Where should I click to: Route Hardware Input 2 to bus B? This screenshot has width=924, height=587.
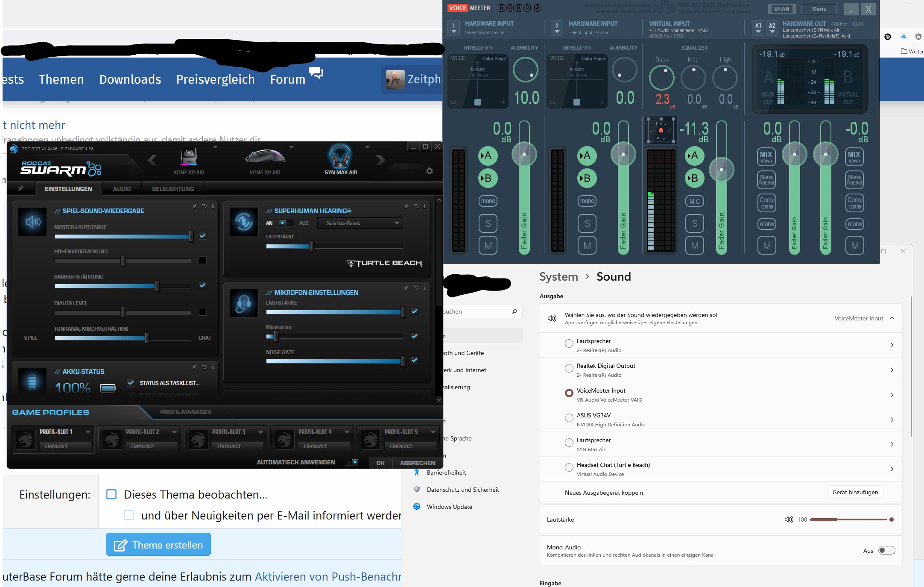587,178
